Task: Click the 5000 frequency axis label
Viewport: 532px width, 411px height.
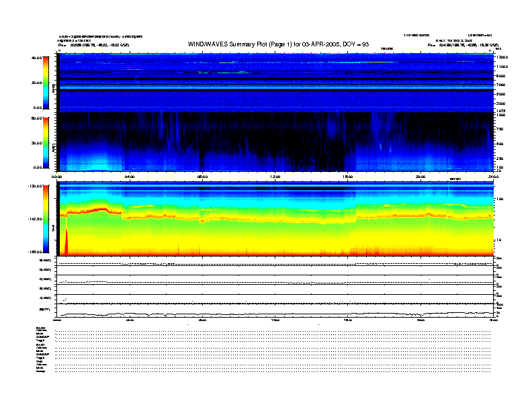Action: pos(501,94)
